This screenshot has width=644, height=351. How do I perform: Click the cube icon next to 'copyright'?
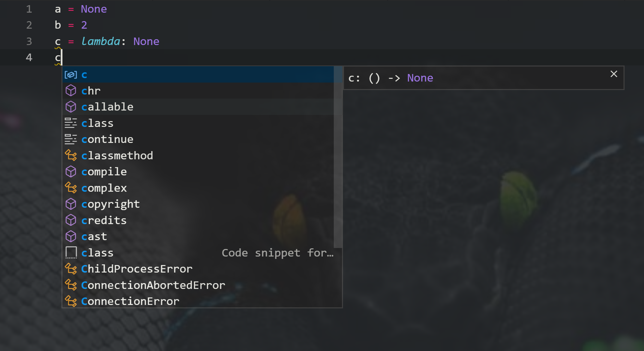(71, 204)
